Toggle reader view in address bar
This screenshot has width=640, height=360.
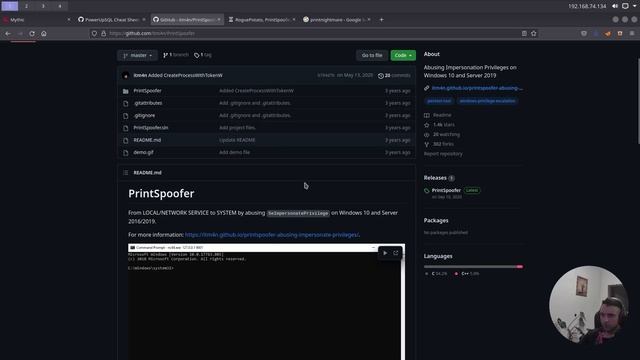pos(524,33)
